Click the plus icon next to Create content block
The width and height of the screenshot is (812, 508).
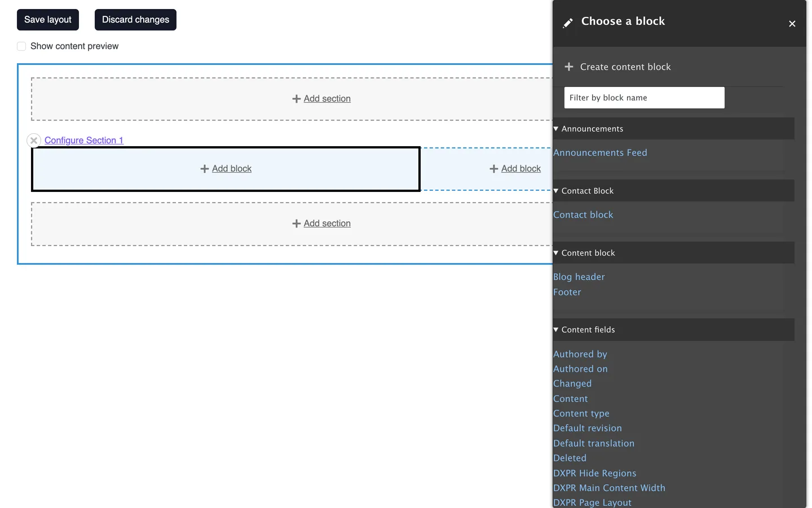[x=569, y=67]
